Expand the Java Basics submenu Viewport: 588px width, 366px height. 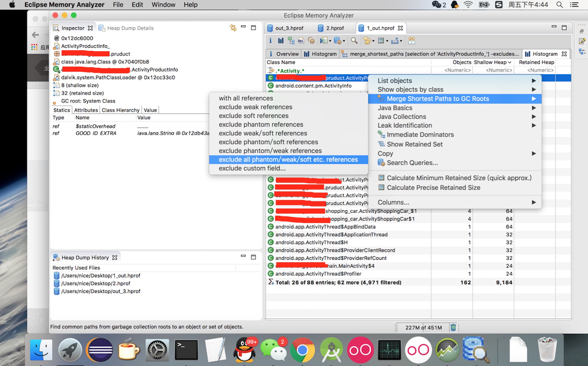[455, 108]
